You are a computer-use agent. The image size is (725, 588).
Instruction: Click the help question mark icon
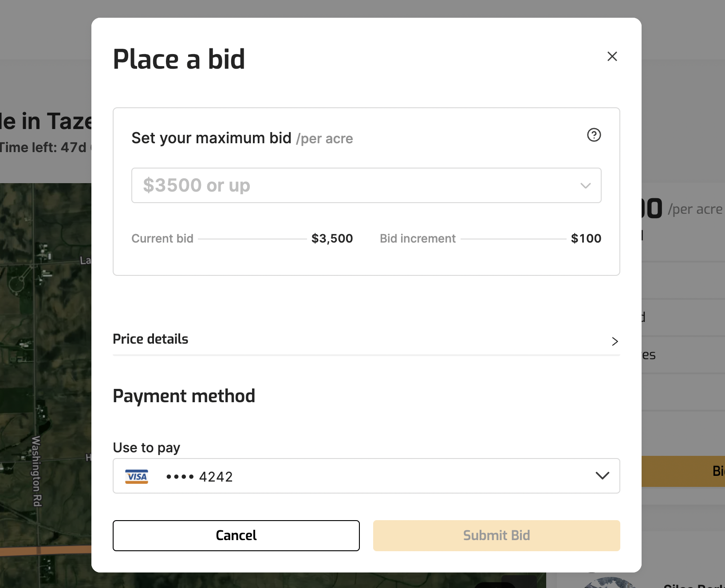tap(594, 135)
